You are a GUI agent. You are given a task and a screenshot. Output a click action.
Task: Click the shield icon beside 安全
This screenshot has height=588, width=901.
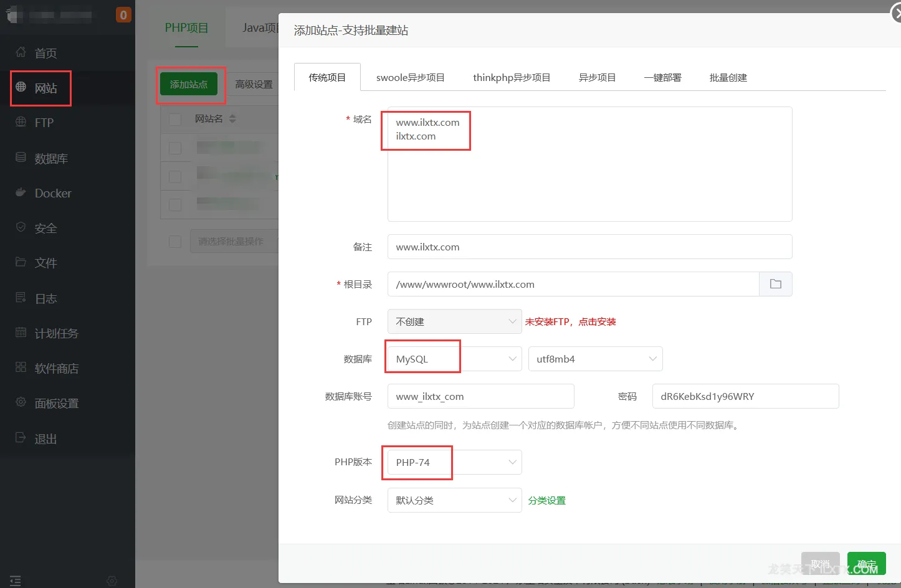[x=21, y=227]
